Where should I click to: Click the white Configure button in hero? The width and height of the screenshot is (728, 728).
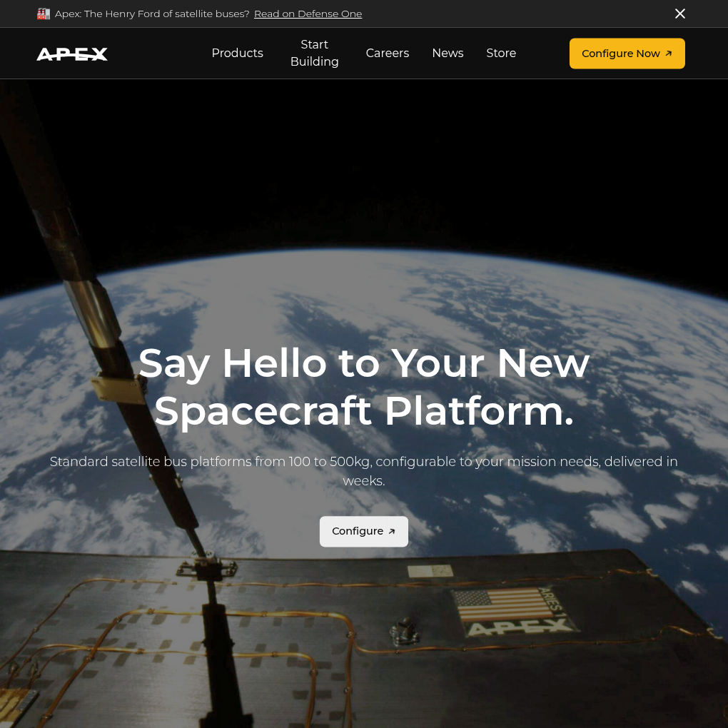(x=363, y=531)
